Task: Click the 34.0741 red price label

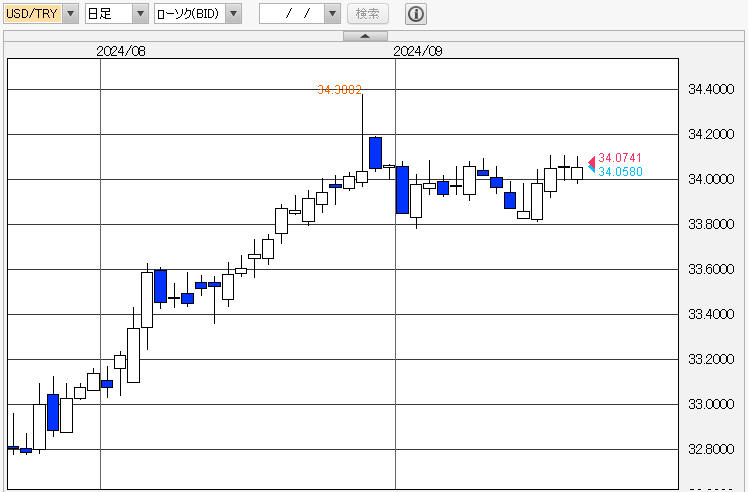Action: [x=620, y=157]
